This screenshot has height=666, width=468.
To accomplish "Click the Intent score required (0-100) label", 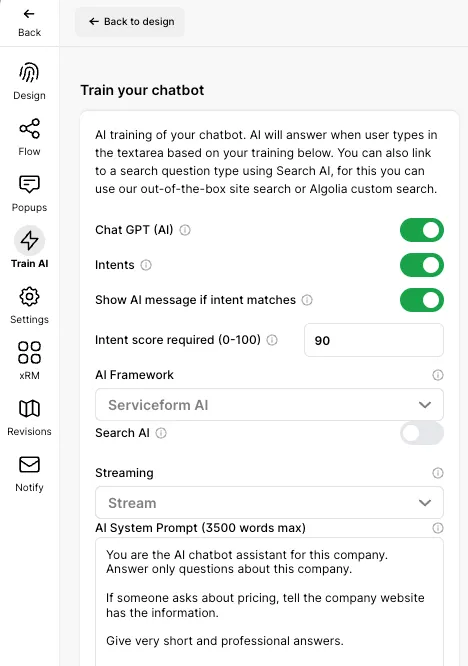I will click(x=178, y=340).
